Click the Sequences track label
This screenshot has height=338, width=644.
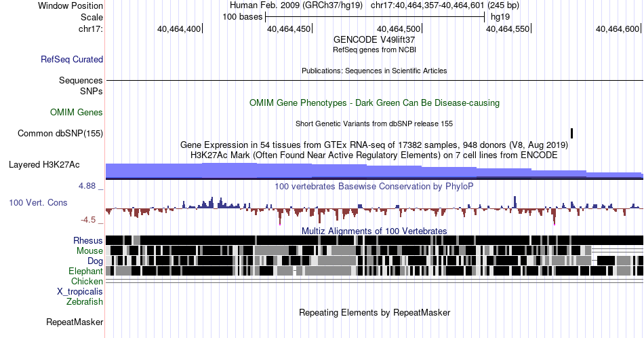click(x=81, y=80)
